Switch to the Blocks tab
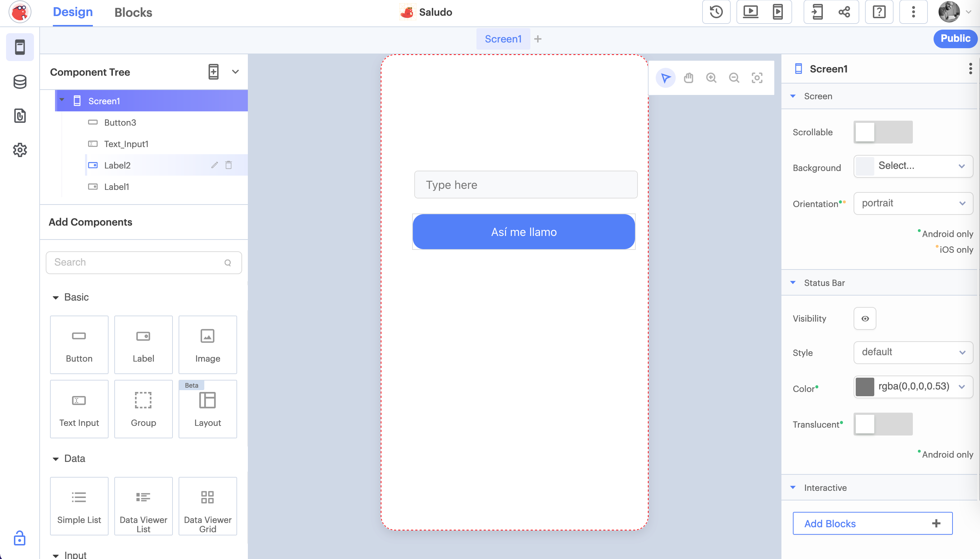This screenshot has height=559, width=980. (x=133, y=12)
